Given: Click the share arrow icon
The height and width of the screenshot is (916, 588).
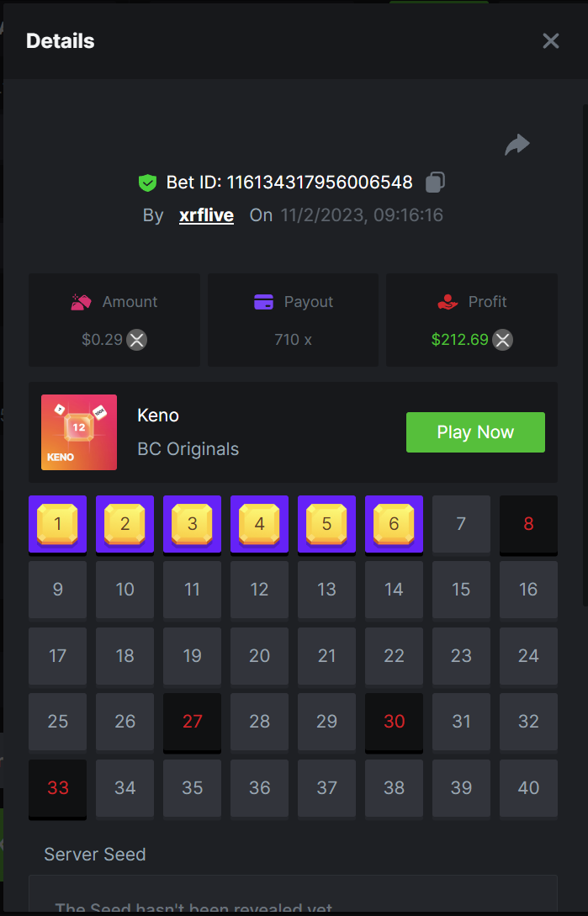Looking at the screenshot, I should pyautogui.click(x=517, y=145).
